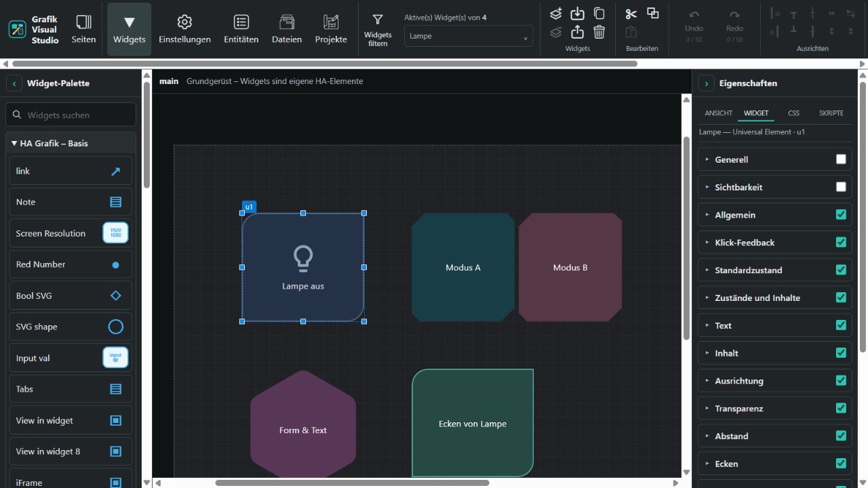The width and height of the screenshot is (868, 488).
Task: Switch to the CSS tab
Action: 793,113
